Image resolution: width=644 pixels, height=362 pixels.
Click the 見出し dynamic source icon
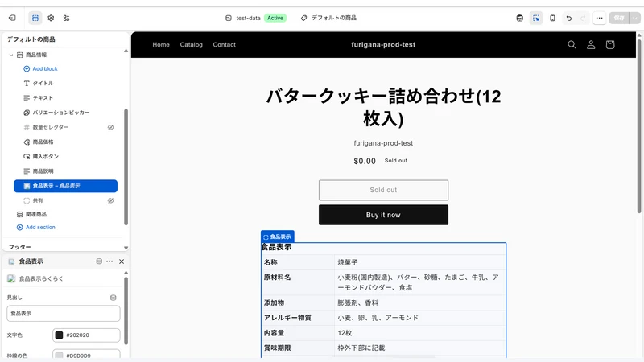pos(114,298)
